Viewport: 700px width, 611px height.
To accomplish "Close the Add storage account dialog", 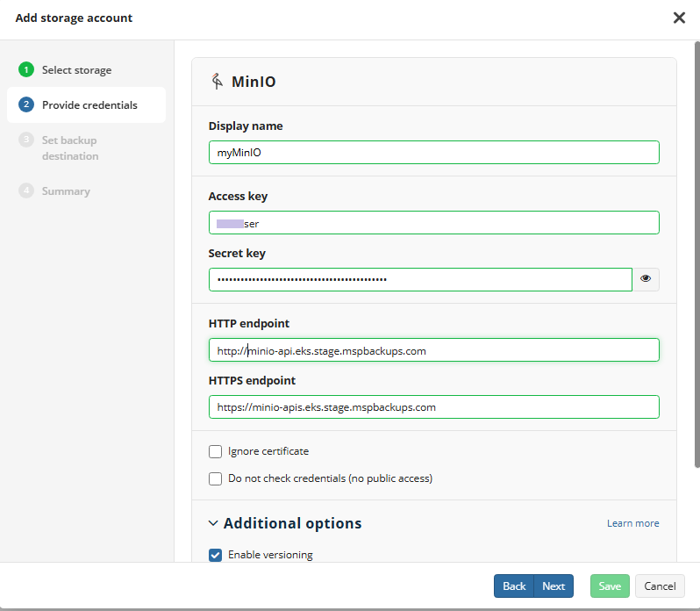I will coord(678,18).
